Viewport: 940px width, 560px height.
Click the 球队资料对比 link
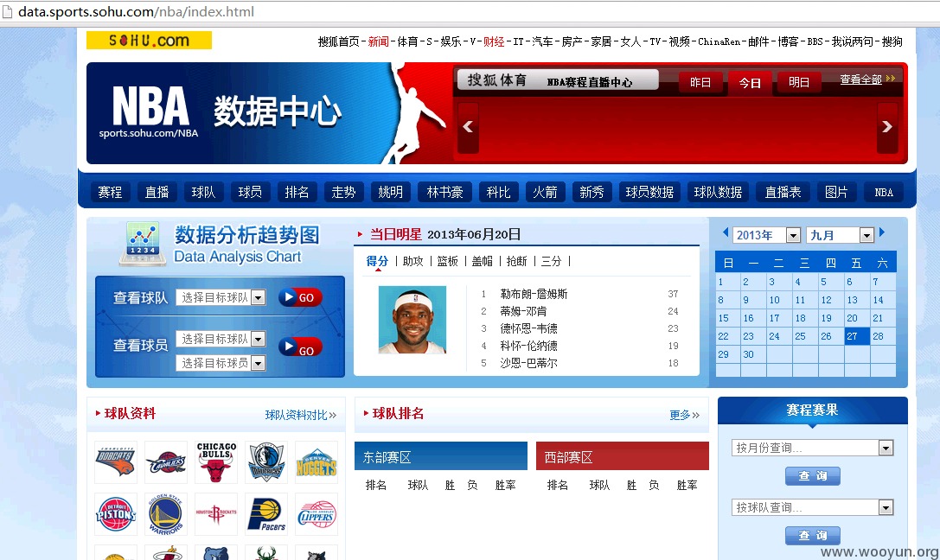point(301,415)
